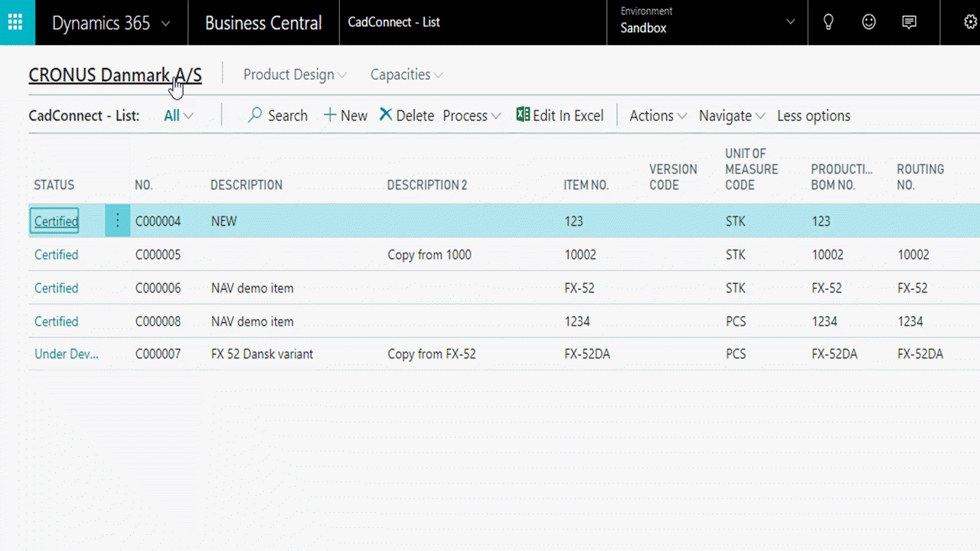
Task: Sort by Routing No. column header
Action: click(x=920, y=177)
